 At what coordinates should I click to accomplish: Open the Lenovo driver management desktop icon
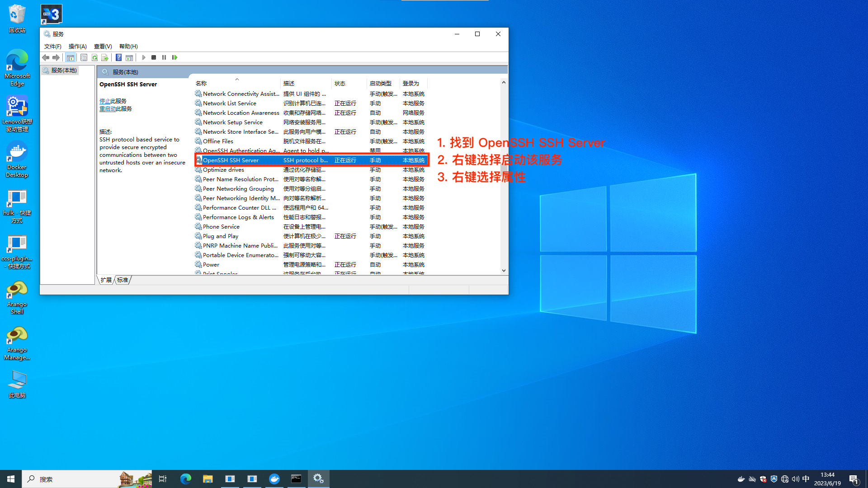tap(17, 113)
